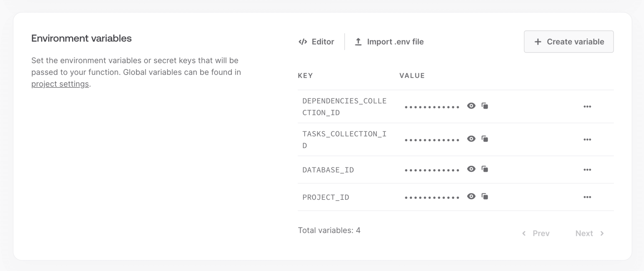Import a .env file

pos(389,42)
